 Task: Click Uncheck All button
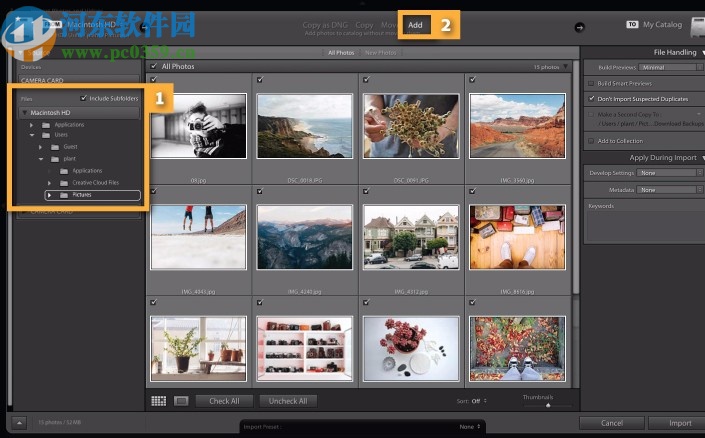[288, 401]
